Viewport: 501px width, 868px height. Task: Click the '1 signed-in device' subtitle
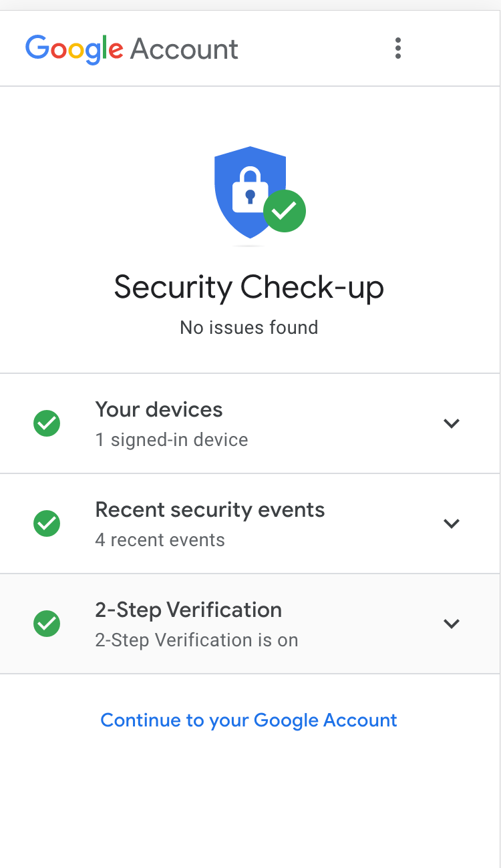[172, 440]
